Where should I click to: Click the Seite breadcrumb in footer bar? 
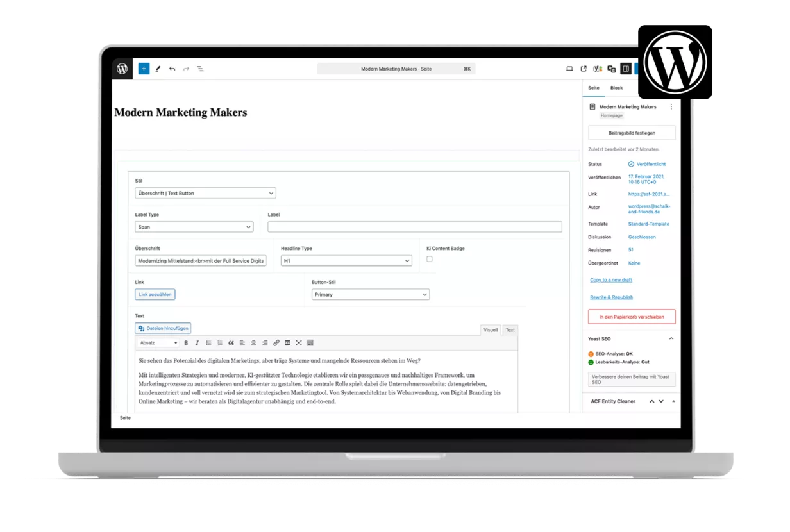tap(125, 418)
